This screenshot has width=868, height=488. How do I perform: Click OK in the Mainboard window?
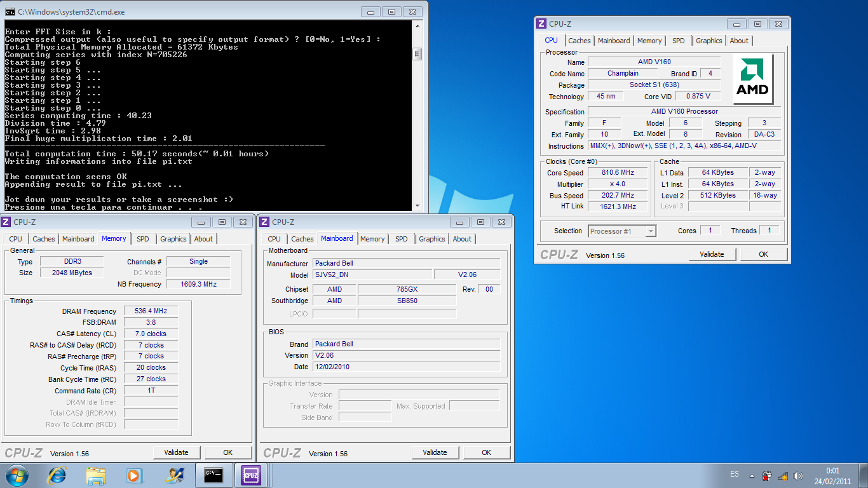click(486, 452)
